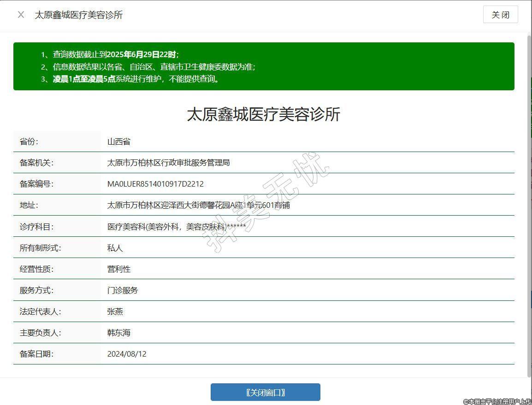Click the address value with 德馨花园

(x=198, y=205)
